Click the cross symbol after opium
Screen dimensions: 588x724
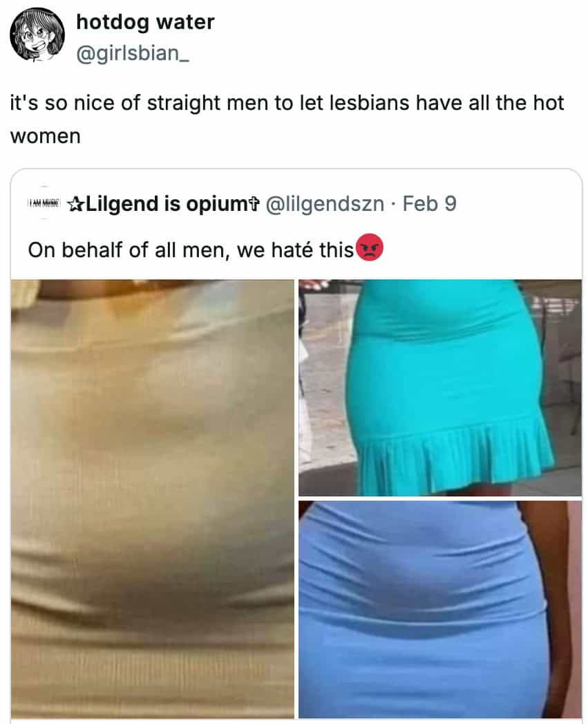tap(254, 203)
